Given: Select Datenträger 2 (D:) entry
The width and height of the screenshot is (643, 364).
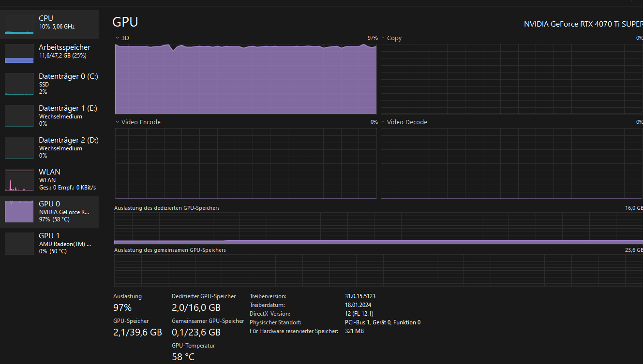Looking at the screenshot, I should [x=49, y=147].
